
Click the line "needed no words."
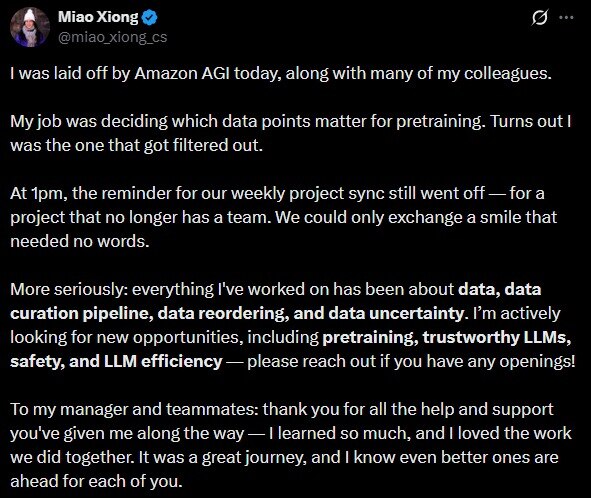pyautogui.click(x=80, y=241)
